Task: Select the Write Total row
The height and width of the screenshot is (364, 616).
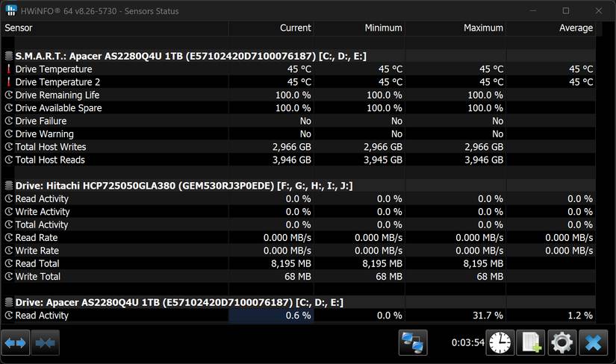Action: 300,277
